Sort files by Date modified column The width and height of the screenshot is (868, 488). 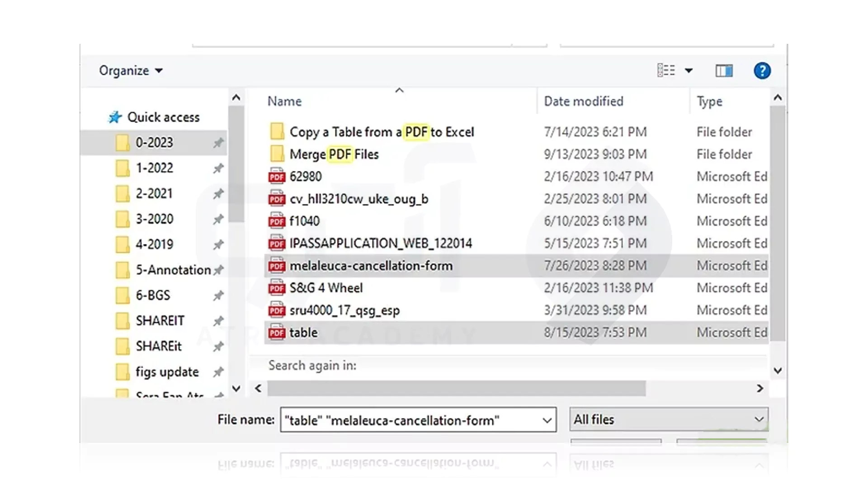583,101
